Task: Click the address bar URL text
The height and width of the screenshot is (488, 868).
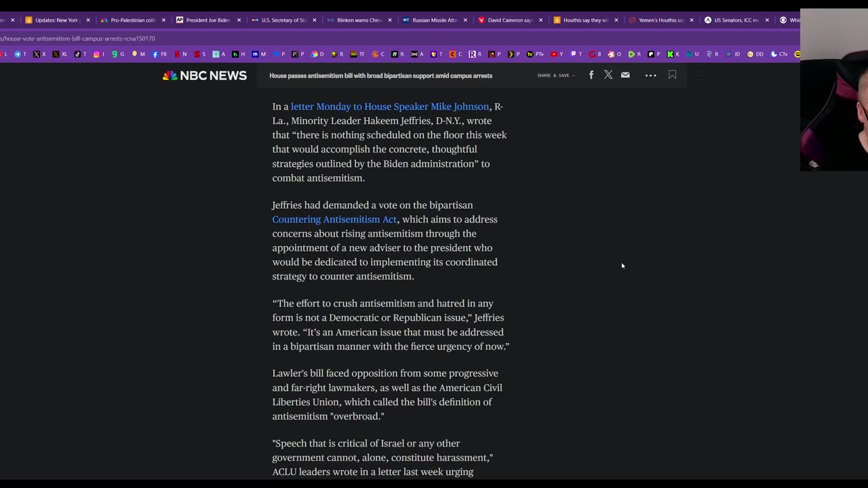Action: click(78, 39)
